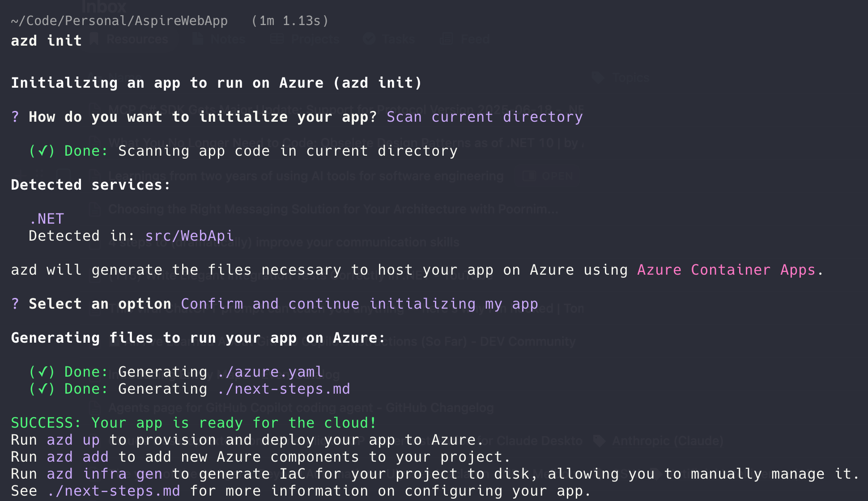
Task: Click question "How do you want to initialize your app?"
Action: tap(203, 117)
